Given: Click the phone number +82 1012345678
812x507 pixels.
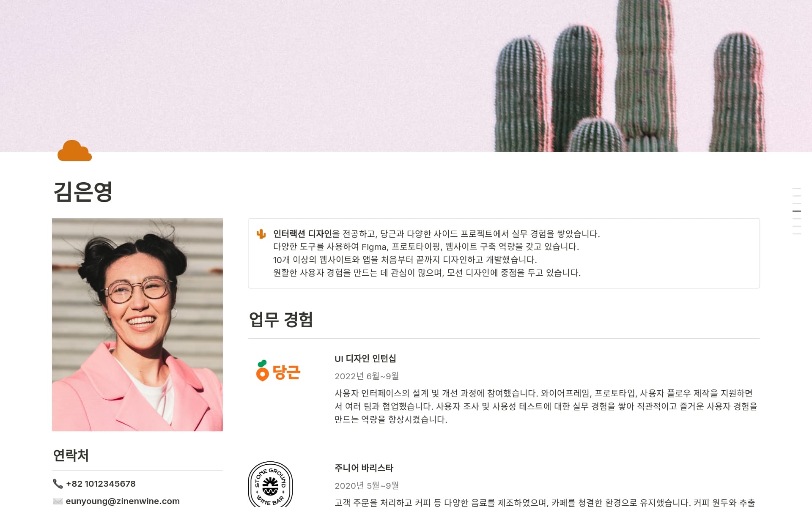Looking at the screenshot, I should (101, 483).
